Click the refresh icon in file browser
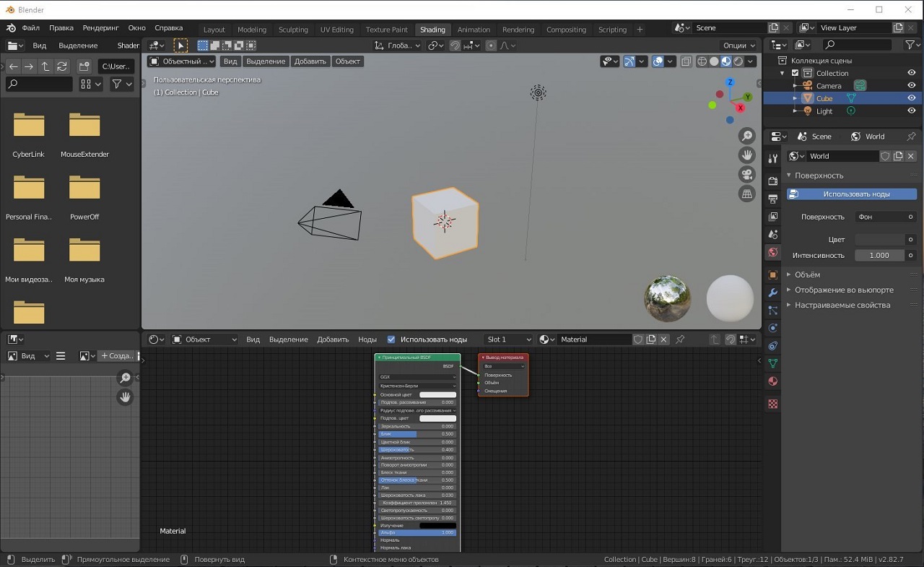 62,66
